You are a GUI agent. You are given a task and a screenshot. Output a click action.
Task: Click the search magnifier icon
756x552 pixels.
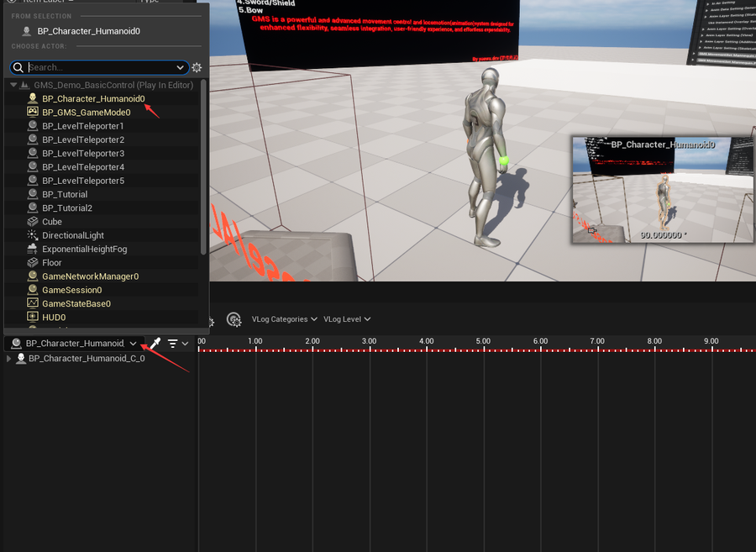[18, 67]
